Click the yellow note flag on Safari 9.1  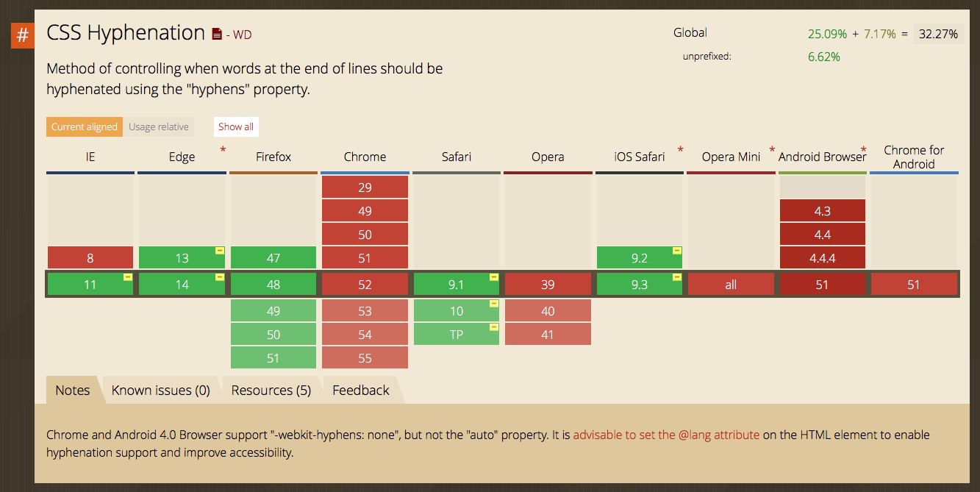pos(493,277)
